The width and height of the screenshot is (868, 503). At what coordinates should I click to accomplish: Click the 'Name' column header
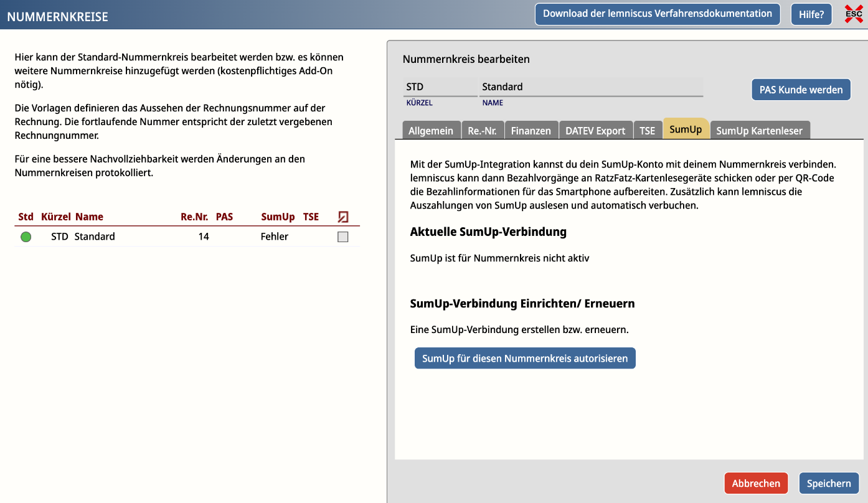(x=89, y=217)
